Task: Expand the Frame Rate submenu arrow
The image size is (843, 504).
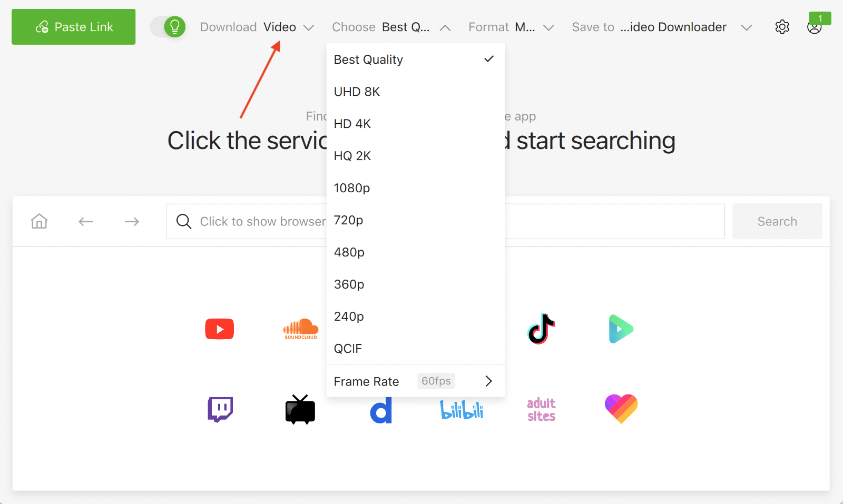Action: [x=489, y=381]
